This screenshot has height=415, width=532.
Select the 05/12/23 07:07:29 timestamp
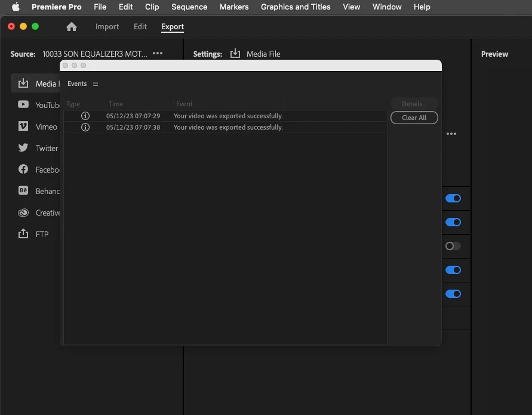(x=133, y=116)
